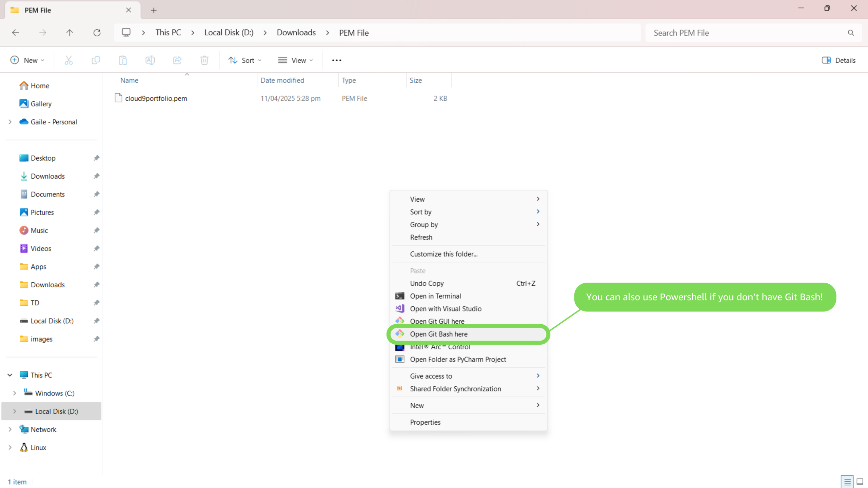
Task: Click the Rename icon in toolbar
Action: (x=150, y=60)
